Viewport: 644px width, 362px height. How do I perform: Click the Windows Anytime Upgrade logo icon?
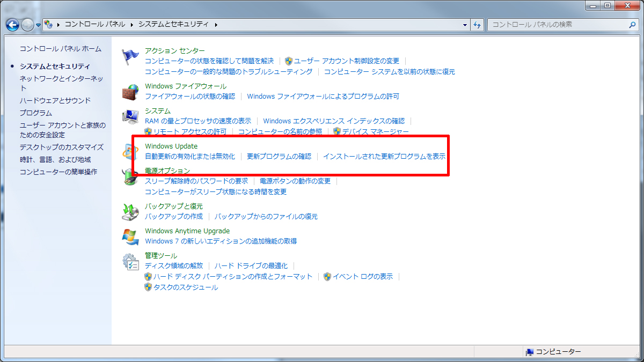(130, 237)
